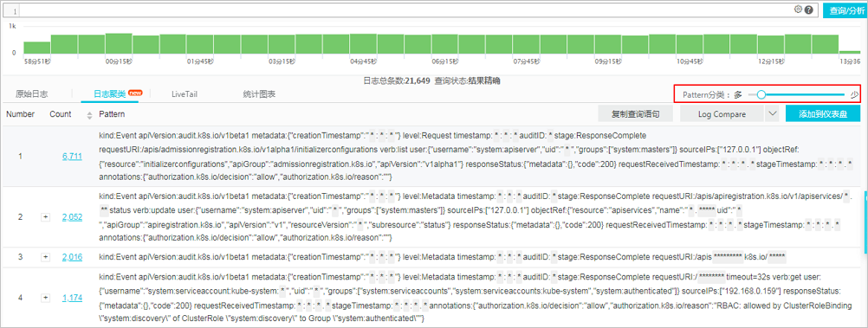
Task: Click log total 21,649 text
Action: pyautogui.click(x=397, y=80)
